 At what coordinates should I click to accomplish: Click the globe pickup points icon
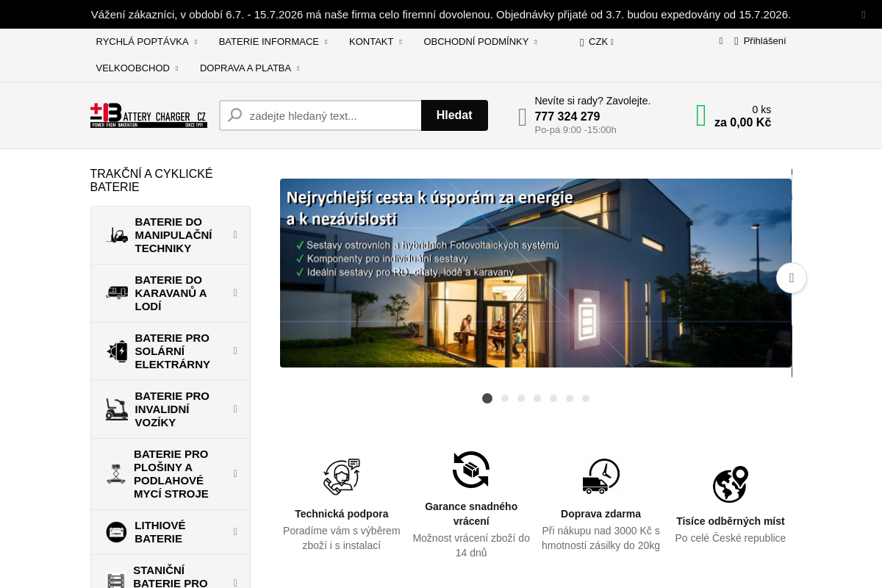pyautogui.click(x=731, y=484)
